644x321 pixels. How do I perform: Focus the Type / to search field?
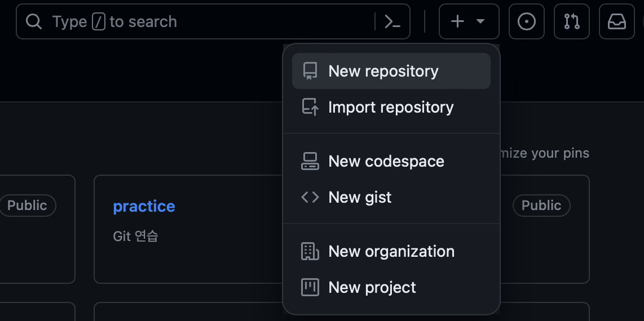click(x=209, y=22)
